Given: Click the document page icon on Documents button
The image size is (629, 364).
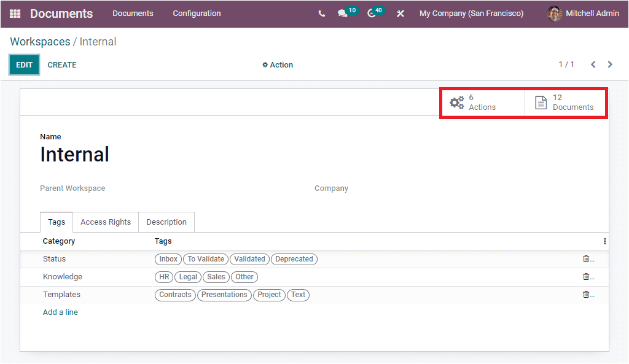Looking at the screenshot, I should 541,102.
